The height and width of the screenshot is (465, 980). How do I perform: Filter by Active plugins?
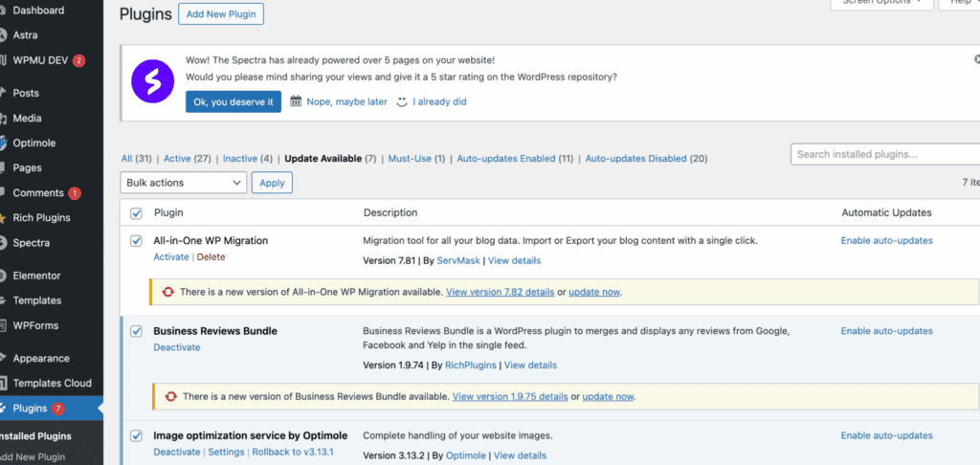(x=177, y=159)
